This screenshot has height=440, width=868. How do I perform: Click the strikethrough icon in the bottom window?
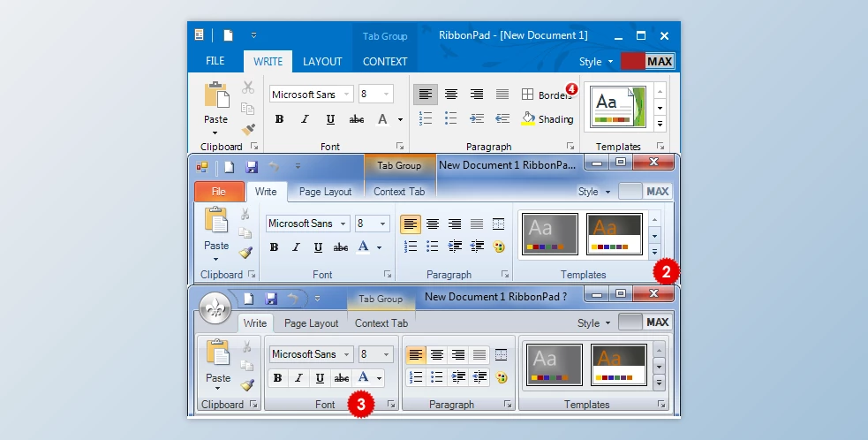click(342, 378)
